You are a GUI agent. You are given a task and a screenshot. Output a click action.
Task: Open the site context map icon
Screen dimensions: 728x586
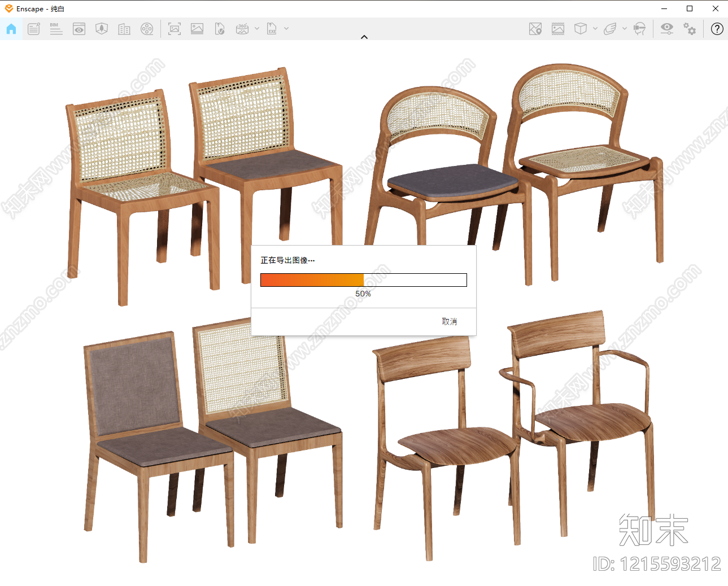click(x=102, y=29)
